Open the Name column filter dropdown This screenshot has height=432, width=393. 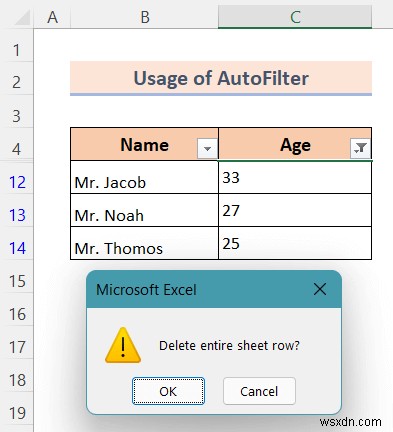click(207, 148)
